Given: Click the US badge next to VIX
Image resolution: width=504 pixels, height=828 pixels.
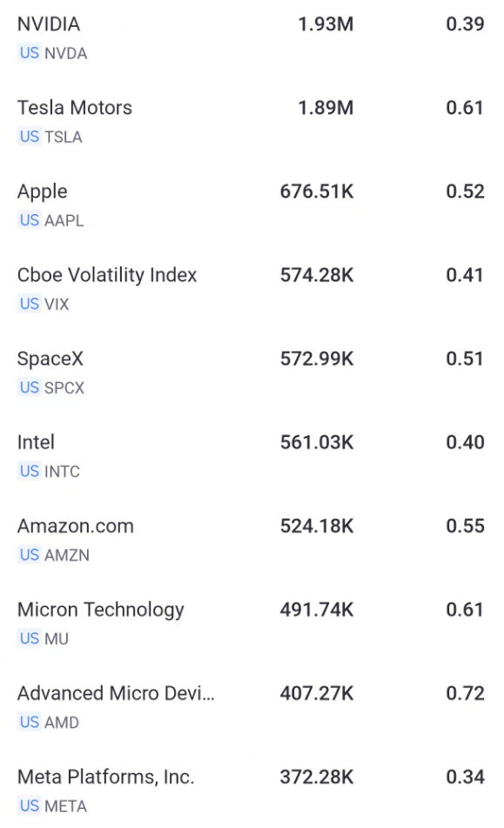Looking at the screenshot, I should [x=30, y=304].
